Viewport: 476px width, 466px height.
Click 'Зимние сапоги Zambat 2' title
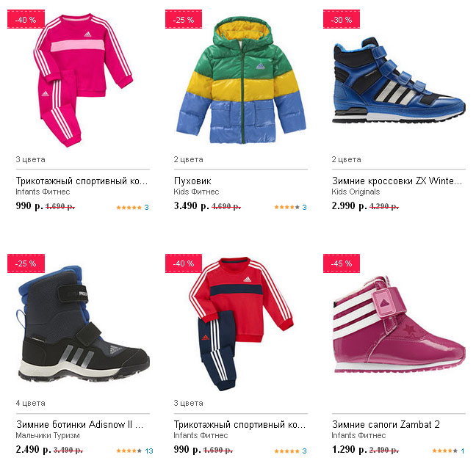tap(386, 424)
